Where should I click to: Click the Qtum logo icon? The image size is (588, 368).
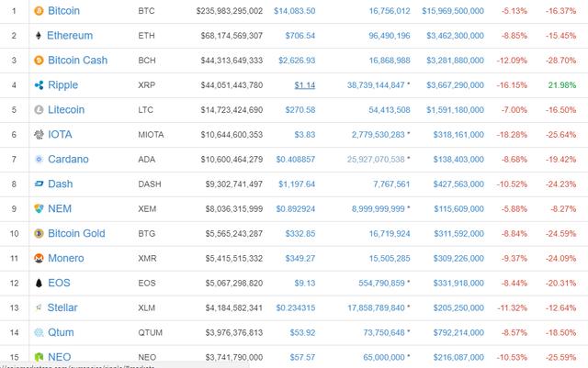tap(39, 332)
